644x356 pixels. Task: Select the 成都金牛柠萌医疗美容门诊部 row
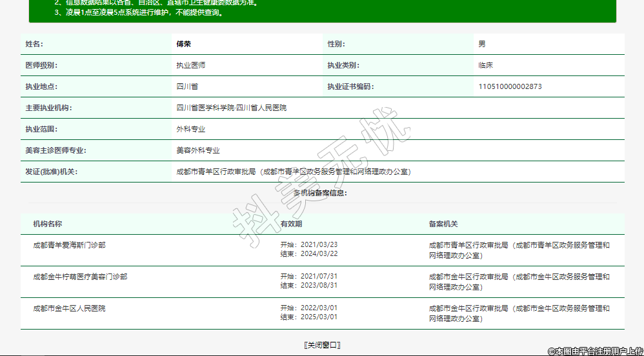click(81, 277)
